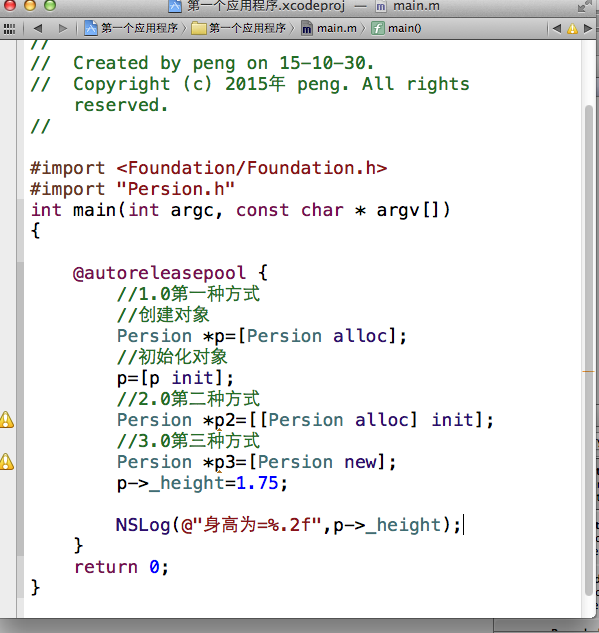This screenshot has height=633, width=599.
Task: Click the jump bar warning icon
Action: (572, 29)
